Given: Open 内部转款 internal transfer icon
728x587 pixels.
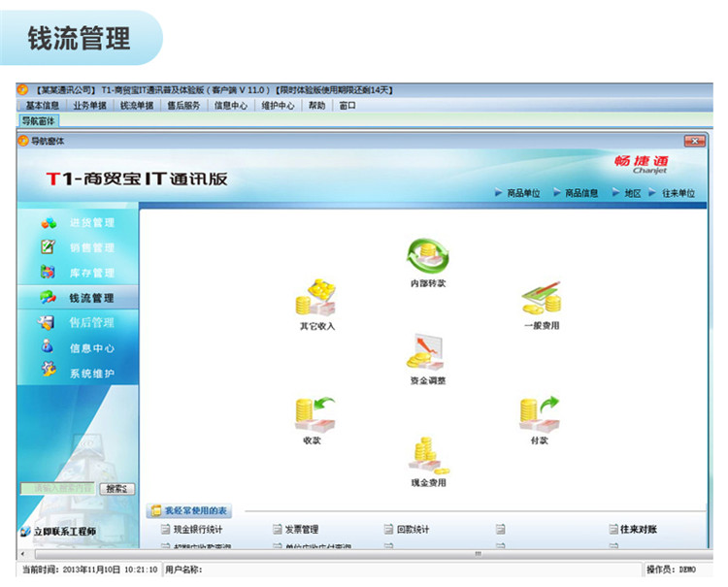Looking at the screenshot, I should point(428,256).
